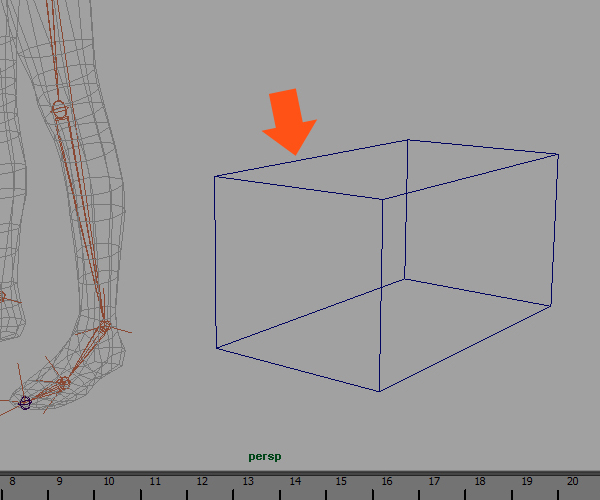Set timeline to frame 15

[x=341, y=481]
